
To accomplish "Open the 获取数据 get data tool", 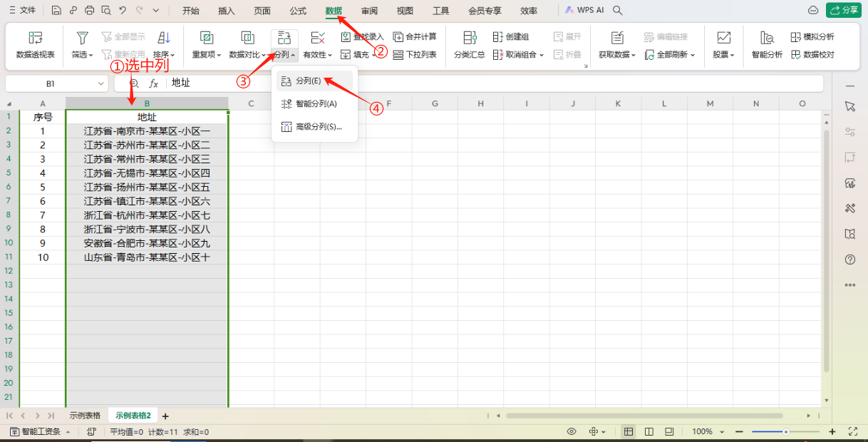I will pyautogui.click(x=616, y=45).
